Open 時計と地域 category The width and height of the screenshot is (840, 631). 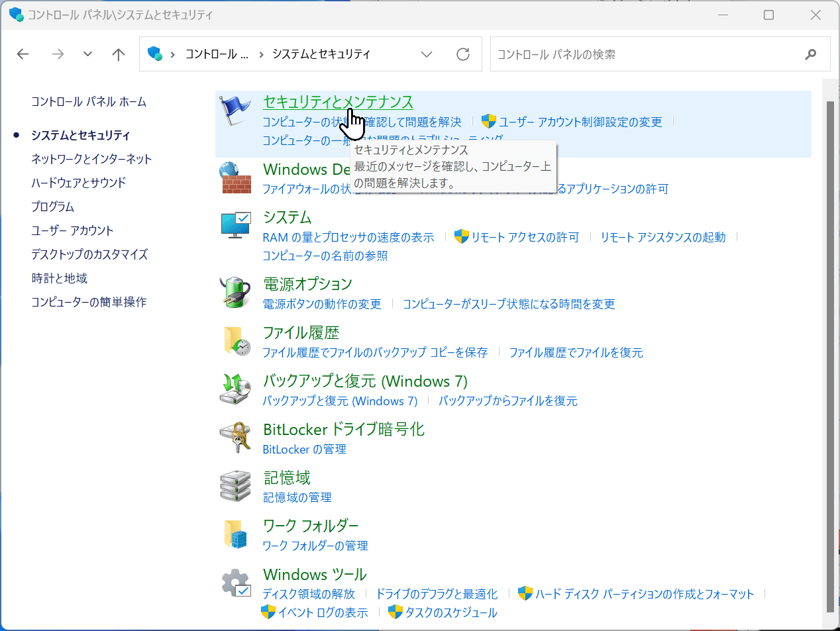60,278
